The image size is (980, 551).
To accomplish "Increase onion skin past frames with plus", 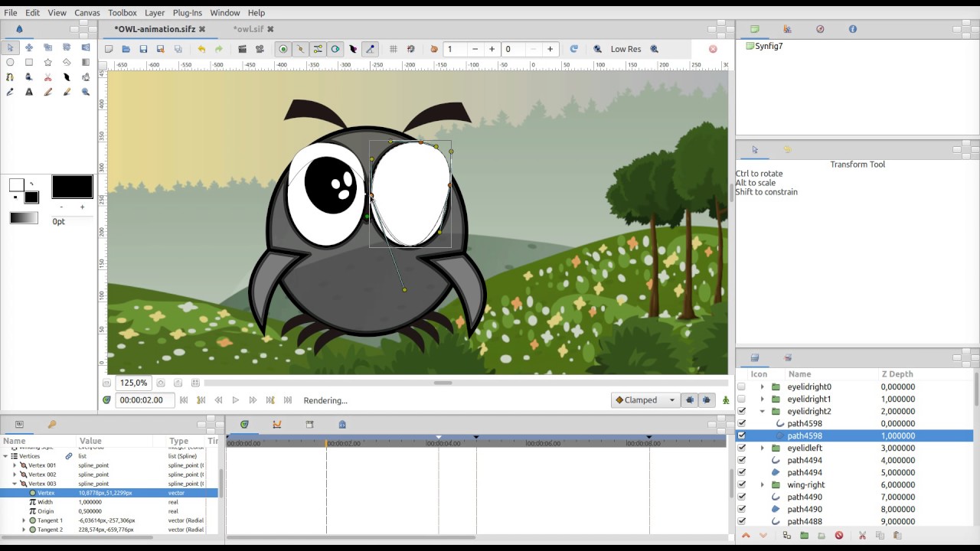I will click(492, 49).
